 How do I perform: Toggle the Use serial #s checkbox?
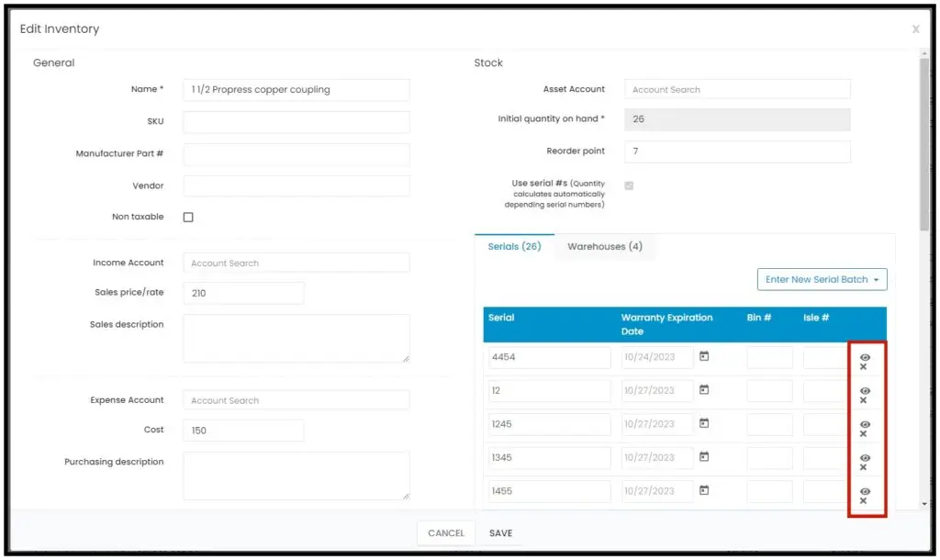pyautogui.click(x=629, y=185)
